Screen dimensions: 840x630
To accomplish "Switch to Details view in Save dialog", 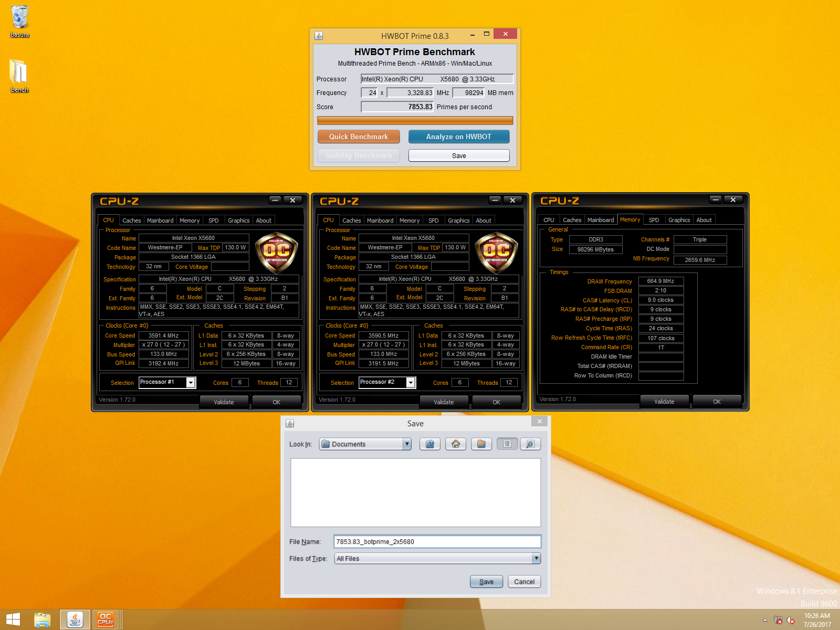I will pyautogui.click(x=530, y=444).
